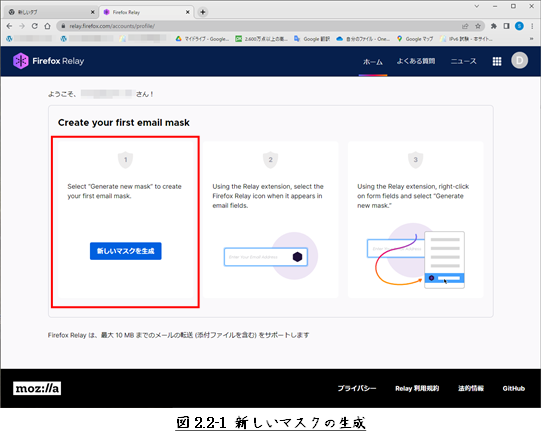
Task: Open the Chrome profile avatar
Action: (519, 26)
